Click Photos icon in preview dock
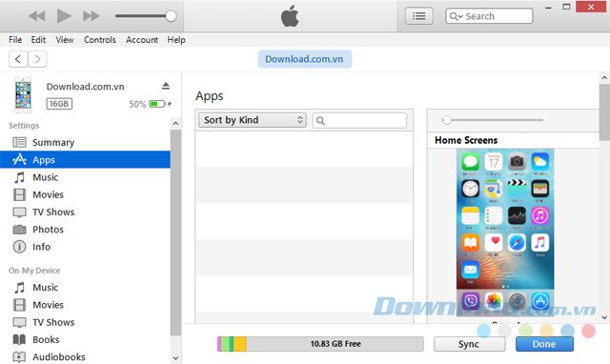 pos(494,300)
